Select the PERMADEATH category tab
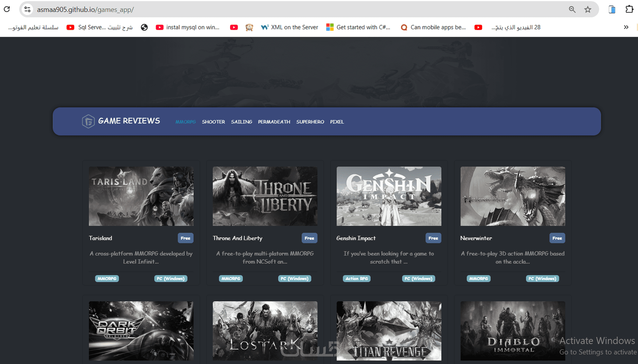Screen dimensions: 638x364 tap(274, 122)
